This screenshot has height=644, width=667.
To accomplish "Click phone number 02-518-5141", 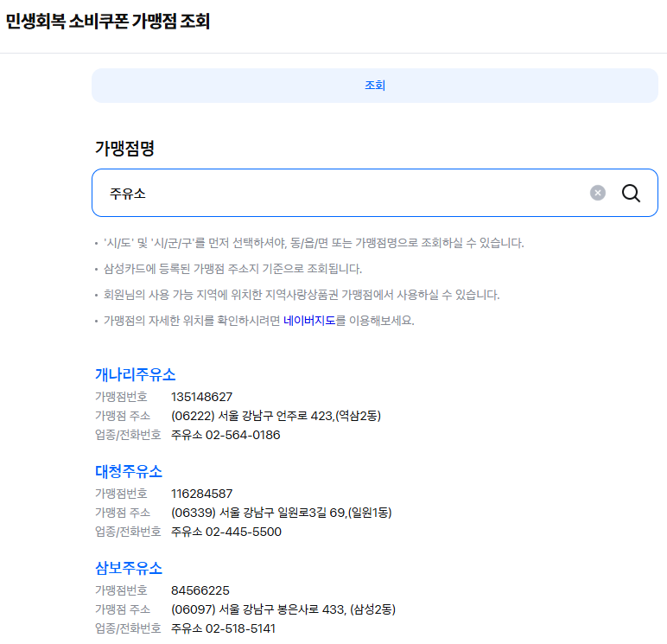I will coord(240,628).
